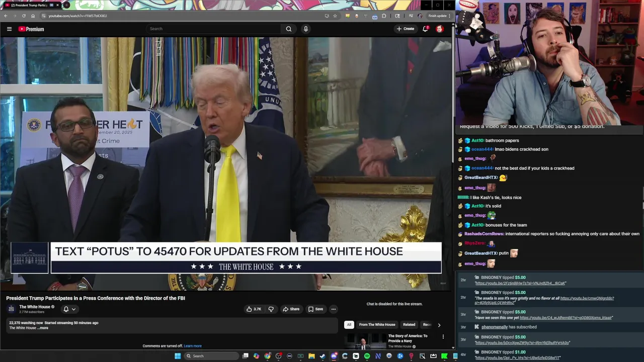The width and height of the screenshot is (644, 362).
Task: Click the Finish update button
Action: pos(439,16)
